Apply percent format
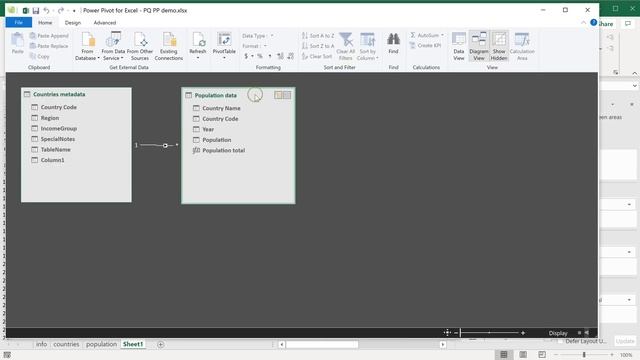 pos(260,56)
